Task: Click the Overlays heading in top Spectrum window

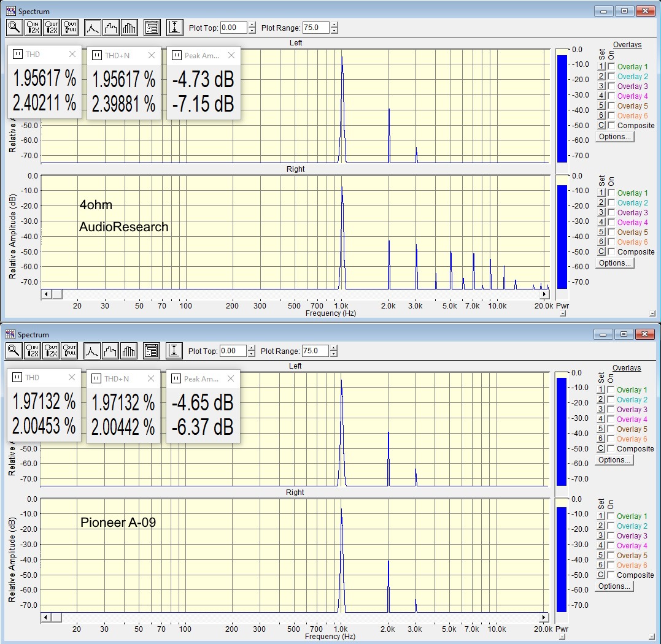Action: (627, 45)
